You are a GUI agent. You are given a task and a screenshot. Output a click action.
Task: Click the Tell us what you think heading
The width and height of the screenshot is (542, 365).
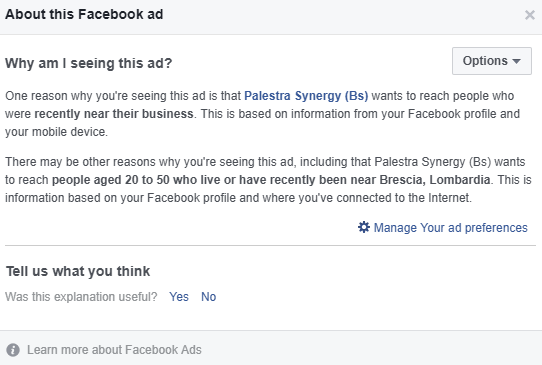[x=78, y=271]
